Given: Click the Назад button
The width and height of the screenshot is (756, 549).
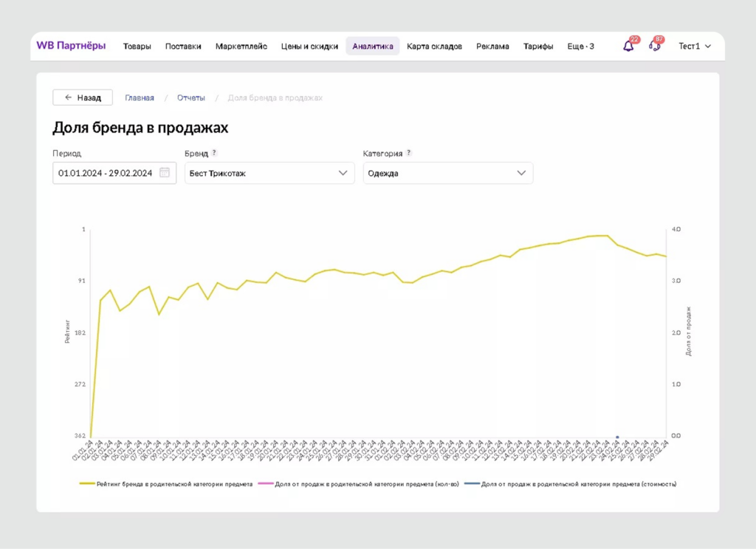Looking at the screenshot, I should coord(82,97).
